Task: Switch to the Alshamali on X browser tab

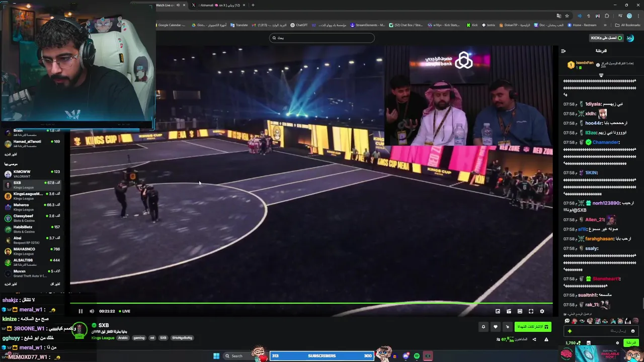Action: click(x=218, y=5)
